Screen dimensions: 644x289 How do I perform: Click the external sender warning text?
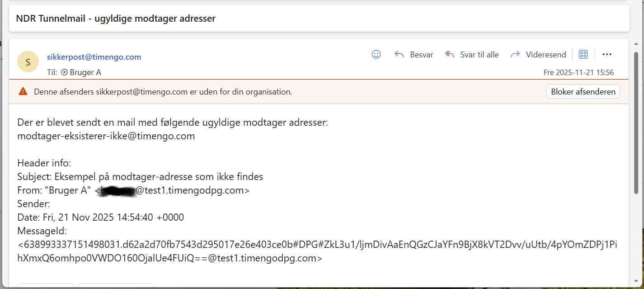(163, 92)
